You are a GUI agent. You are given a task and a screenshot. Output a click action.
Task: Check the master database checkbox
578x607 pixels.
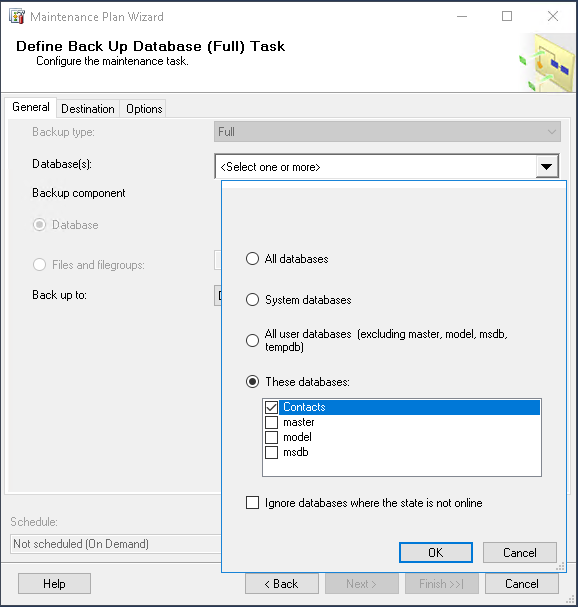coord(271,422)
